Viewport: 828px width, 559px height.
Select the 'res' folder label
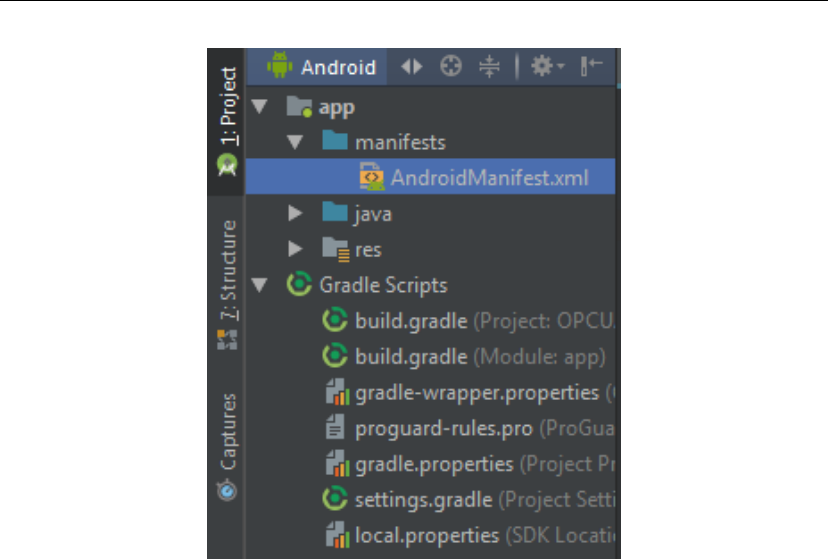pyautogui.click(x=368, y=250)
